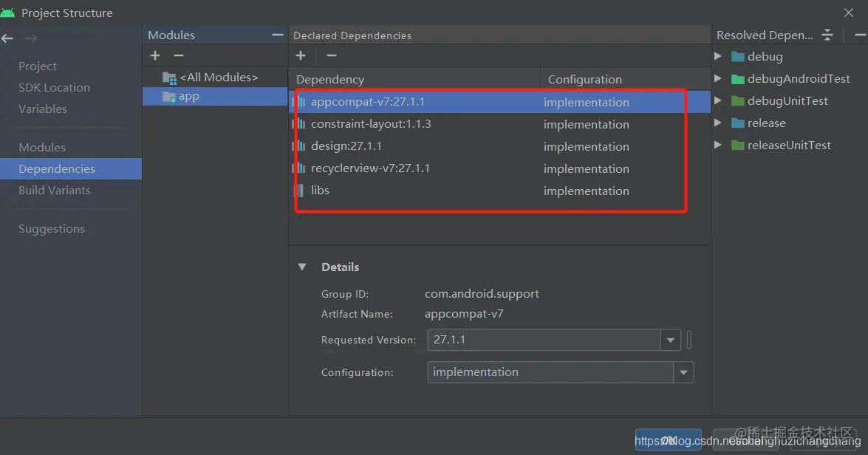This screenshot has height=455, width=868.
Task: Select the All Modules entry
Action: (x=216, y=78)
